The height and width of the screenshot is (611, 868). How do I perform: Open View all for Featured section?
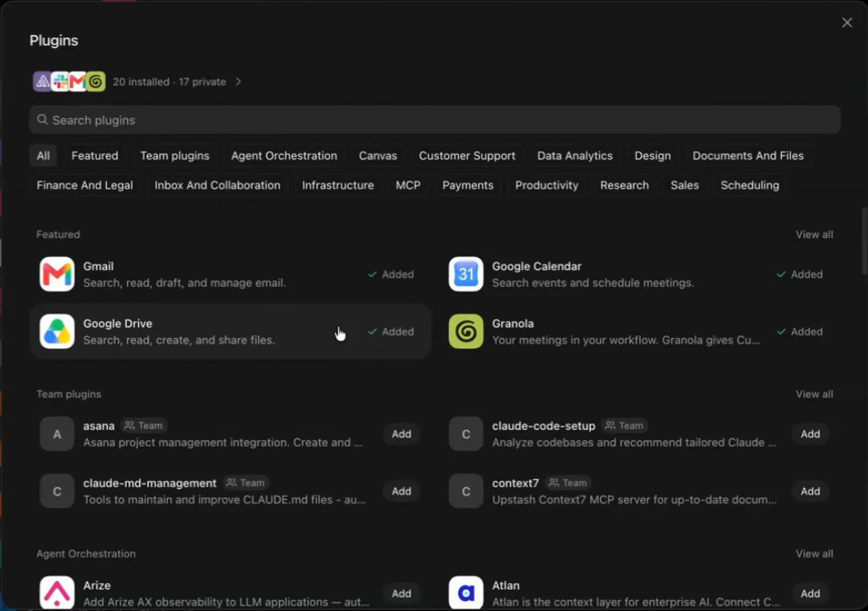(x=814, y=235)
